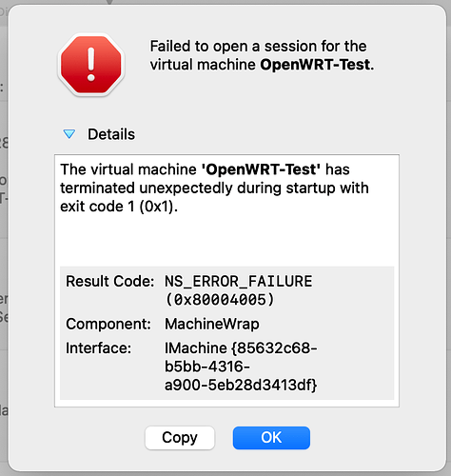Collapse the Details disclosure triangle
451x476 pixels.
(69, 134)
